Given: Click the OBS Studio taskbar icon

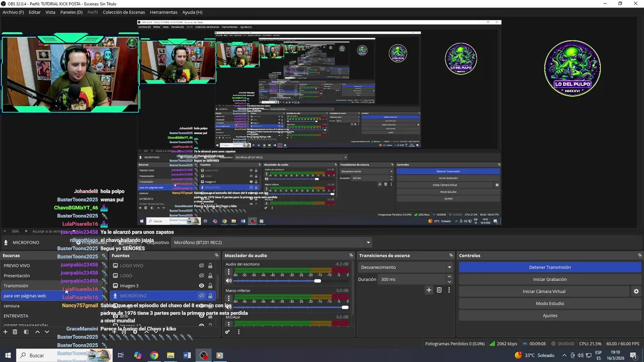Looking at the screenshot, I should 203,355.
